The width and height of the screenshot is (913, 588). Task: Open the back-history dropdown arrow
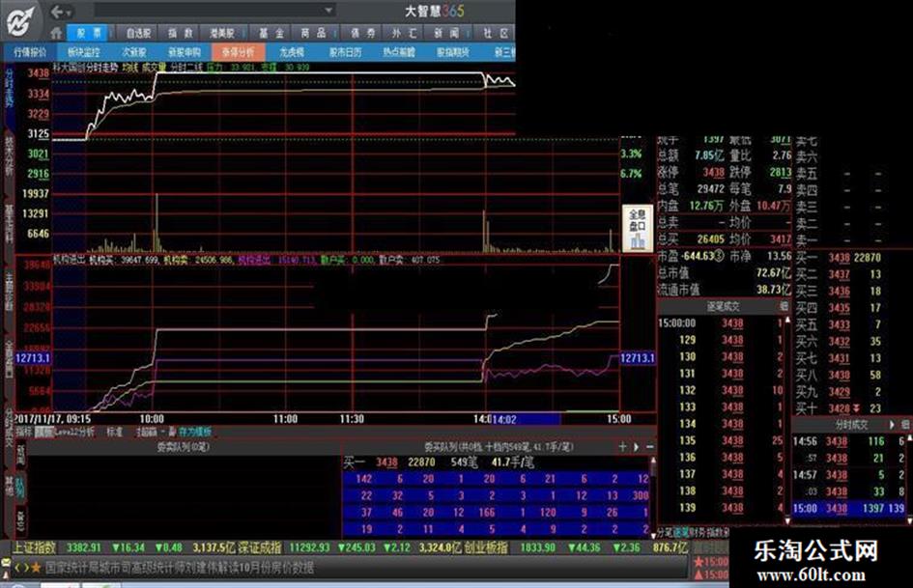69,13
